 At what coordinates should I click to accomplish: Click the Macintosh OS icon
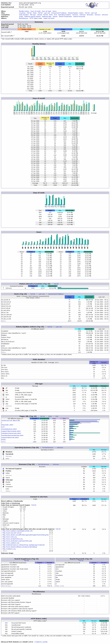click(3, 454)
